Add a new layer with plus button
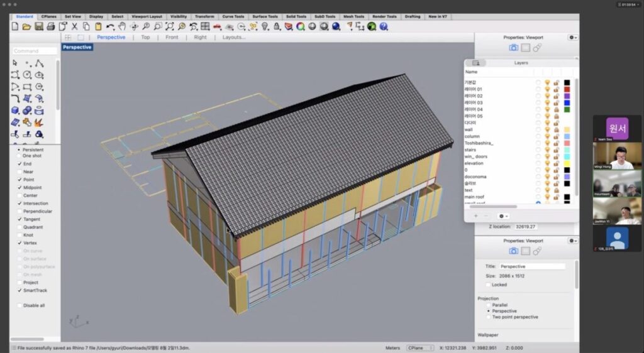The height and width of the screenshot is (353, 644). [476, 216]
